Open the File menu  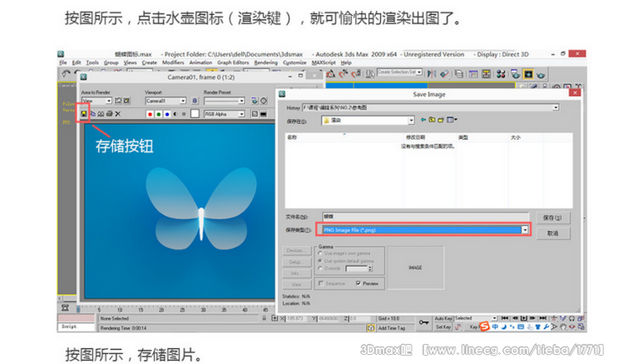[64, 63]
